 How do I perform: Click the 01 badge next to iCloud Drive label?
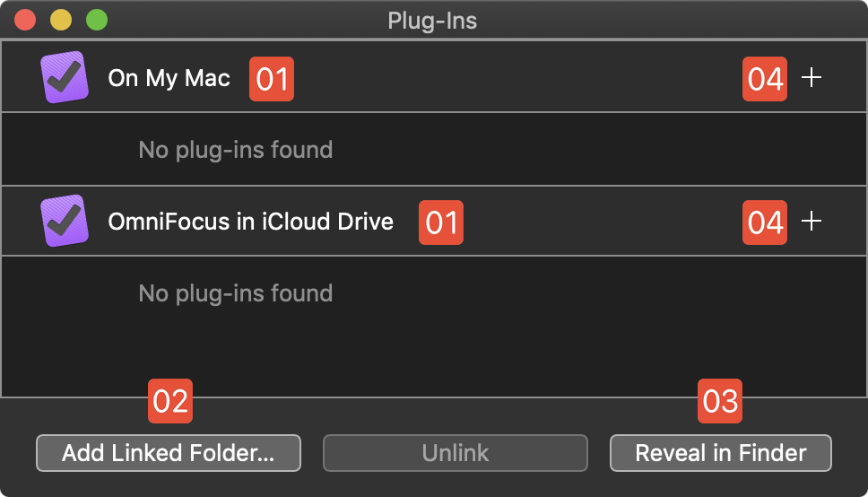coord(441,222)
